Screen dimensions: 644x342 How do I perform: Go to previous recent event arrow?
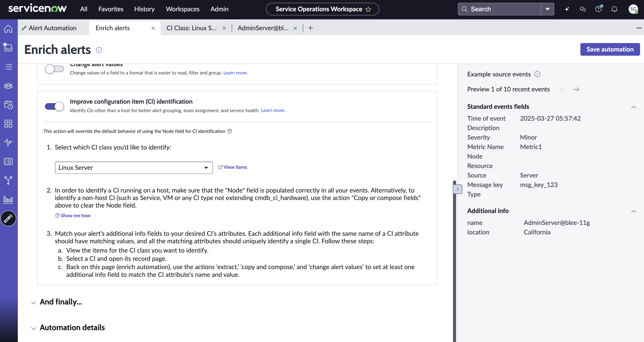tap(563, 89)
